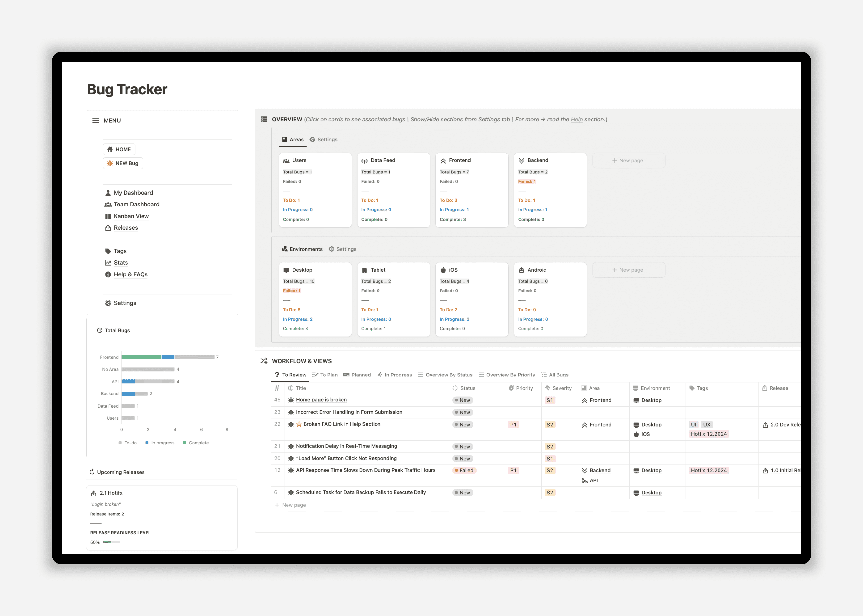Click the HOME button in sidebar
The height and width of the screenshot is (616, 863).
pos(119,149)
